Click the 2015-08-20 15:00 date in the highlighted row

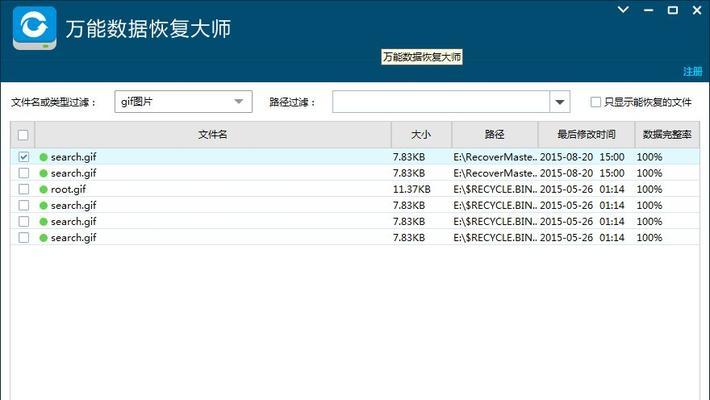coord(582,157)
